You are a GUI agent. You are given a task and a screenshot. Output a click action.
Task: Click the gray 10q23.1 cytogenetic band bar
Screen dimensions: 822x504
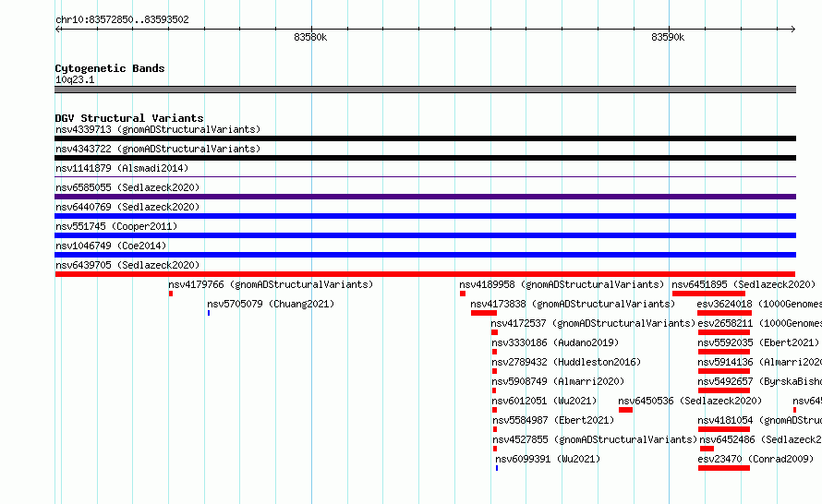(425, 90)
